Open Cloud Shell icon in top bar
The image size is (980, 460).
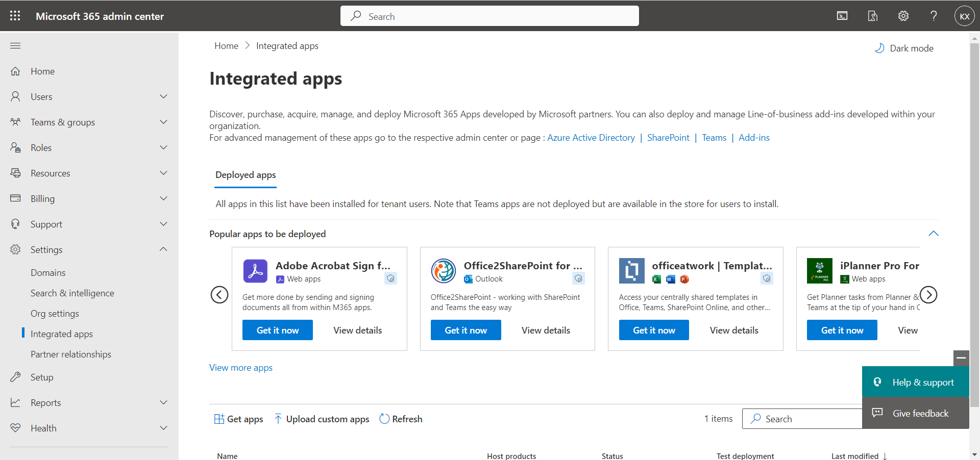coord(842,16)
